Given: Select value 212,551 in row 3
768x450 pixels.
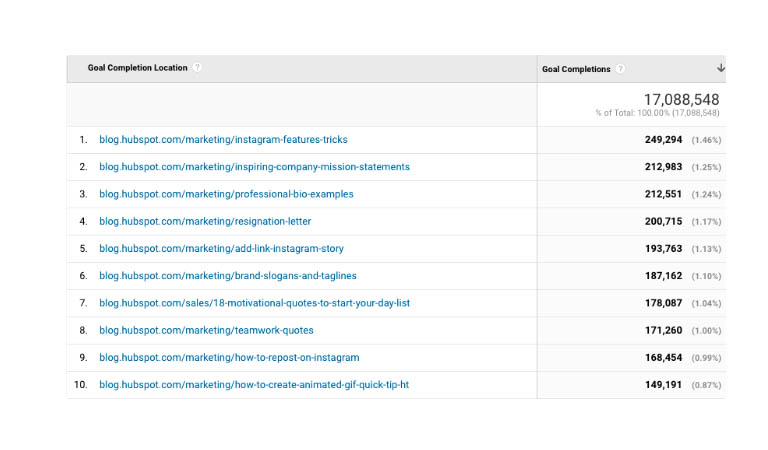Looking at the screenshot, I should (663, 194).
